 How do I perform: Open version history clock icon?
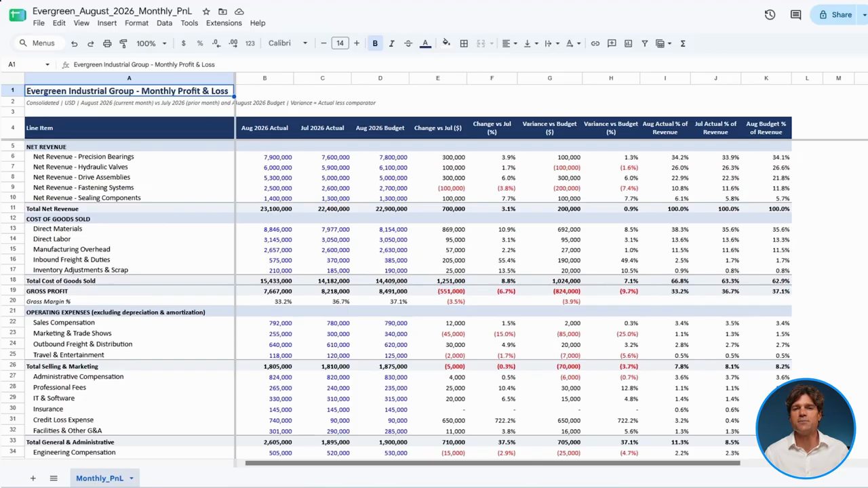770,14
